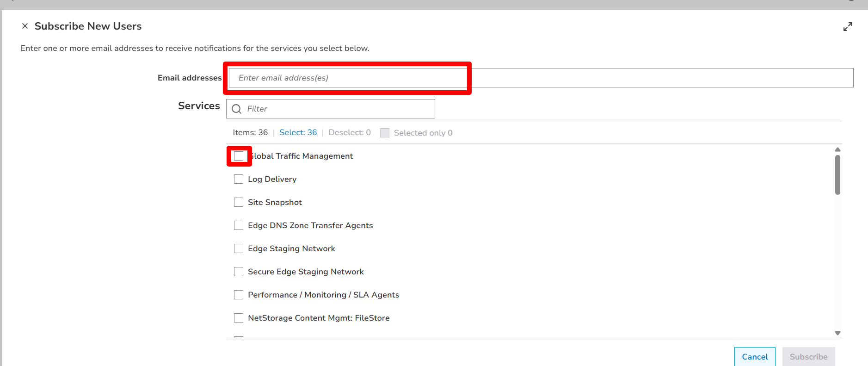Close the Subscribe New Users dialog
Image resolution: width=868 pixels, height=366 pixels.
point(25,26)
